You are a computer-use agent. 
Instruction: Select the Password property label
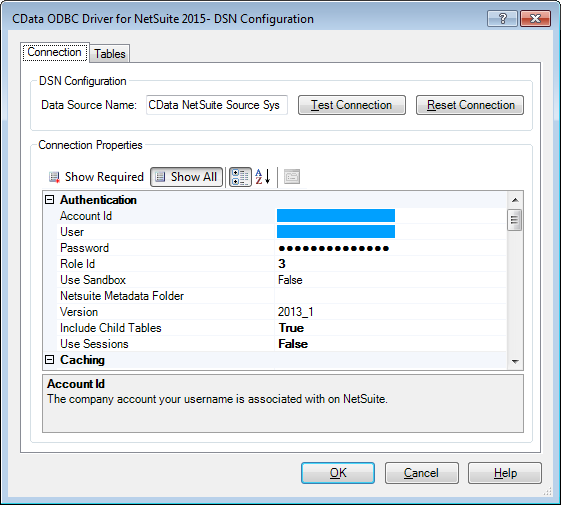(x=84, y=248)
